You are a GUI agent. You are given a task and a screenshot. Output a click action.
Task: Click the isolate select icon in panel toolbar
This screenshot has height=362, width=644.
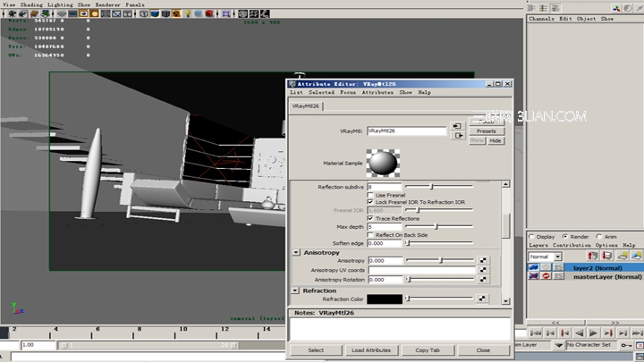click(226, 13)
